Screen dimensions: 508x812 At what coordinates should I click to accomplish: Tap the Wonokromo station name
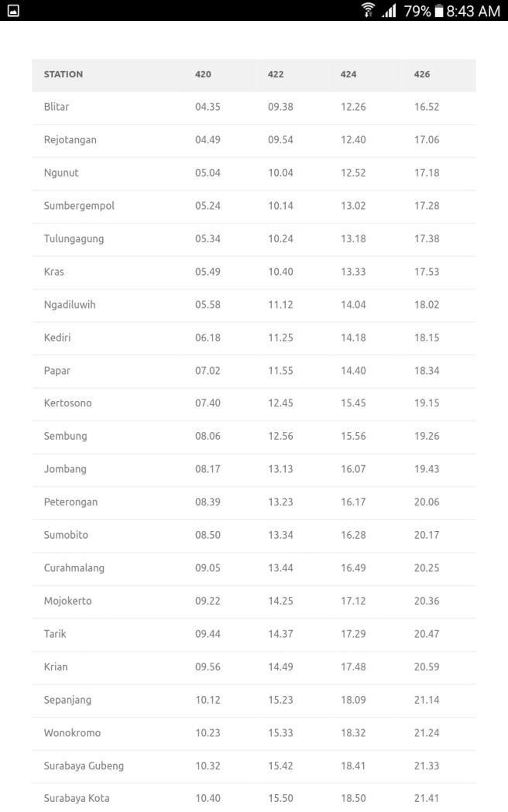(72, 732)
